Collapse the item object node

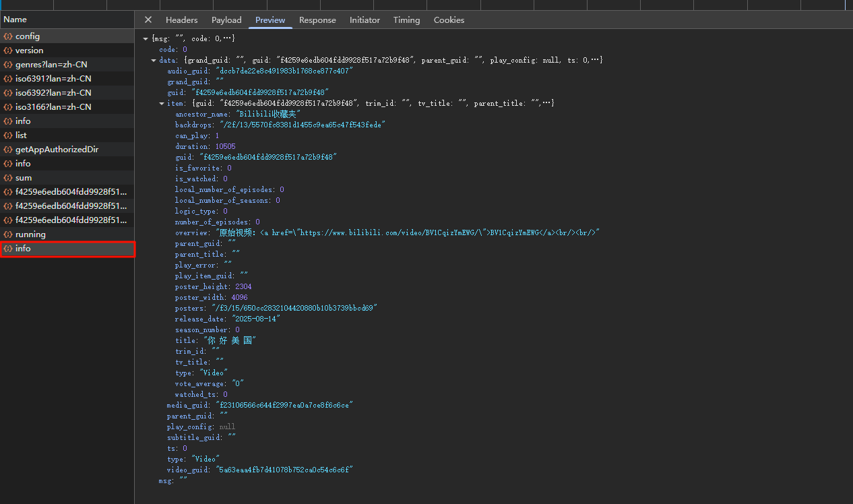pos(162,104)
